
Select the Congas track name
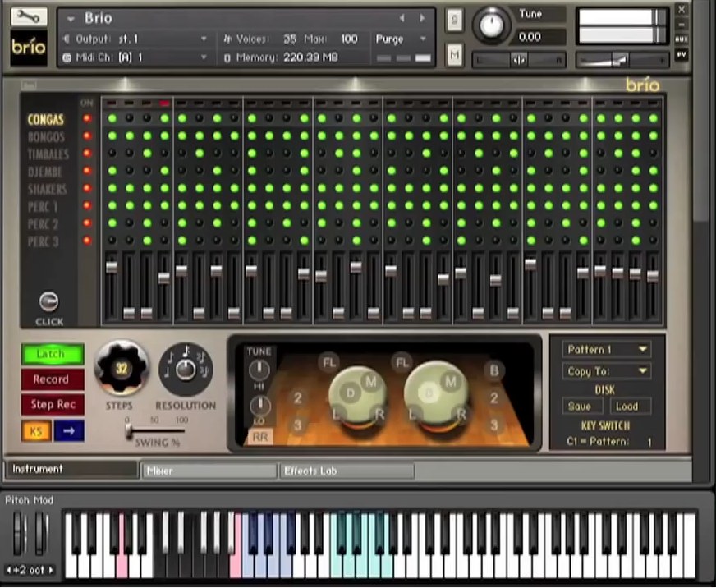[46, 120]
